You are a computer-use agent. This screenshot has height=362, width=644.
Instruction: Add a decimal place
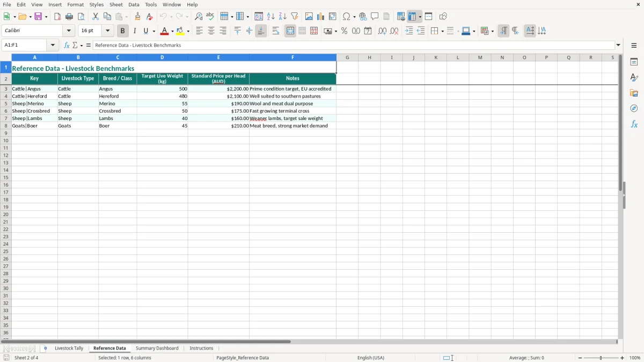pyautogui.click(x=382, y=31)
